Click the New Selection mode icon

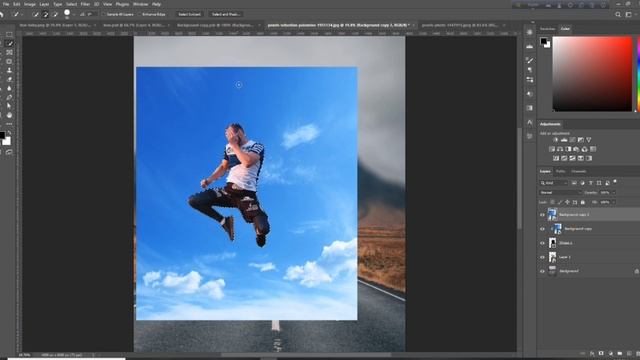pos(36,14)
